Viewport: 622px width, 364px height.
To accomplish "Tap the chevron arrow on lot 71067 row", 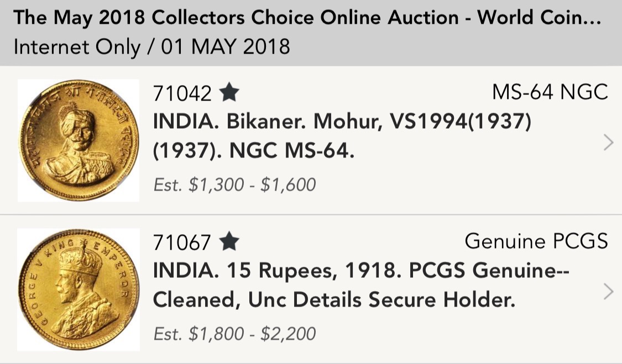I will (x=608, y=291).
